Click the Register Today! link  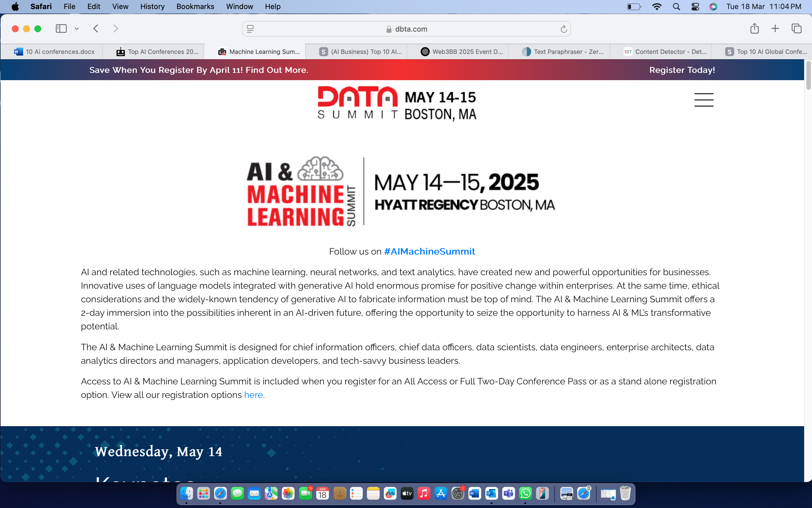(682, 70)
